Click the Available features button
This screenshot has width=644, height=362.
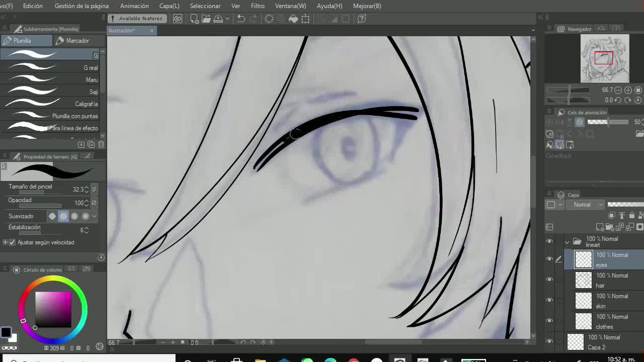[x=137, y=19]
